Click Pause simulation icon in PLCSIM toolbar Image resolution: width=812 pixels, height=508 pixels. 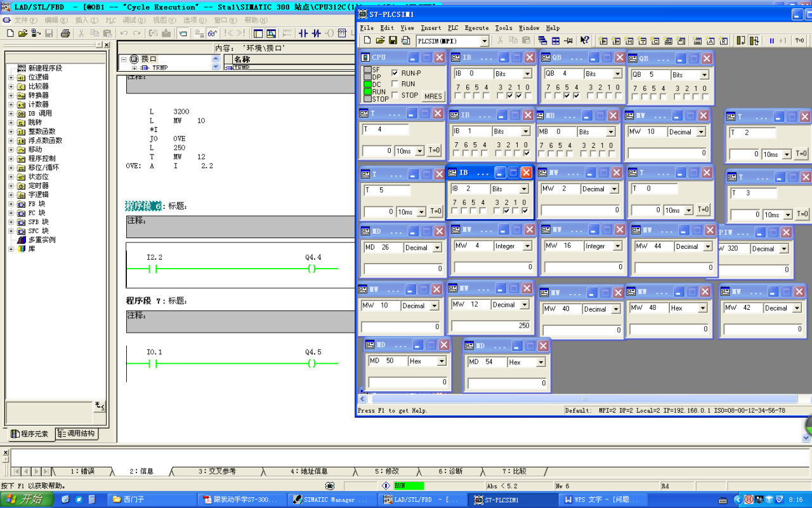click(x=772, y=41)
